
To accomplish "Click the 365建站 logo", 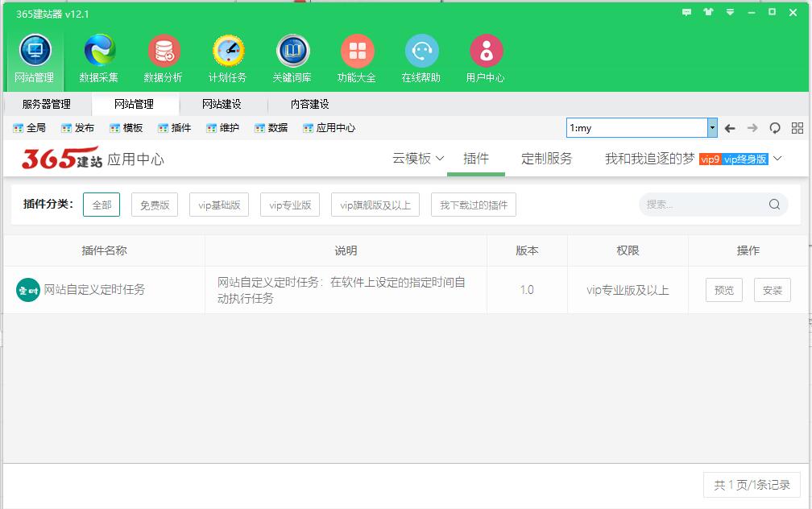I will pos(61,159).
